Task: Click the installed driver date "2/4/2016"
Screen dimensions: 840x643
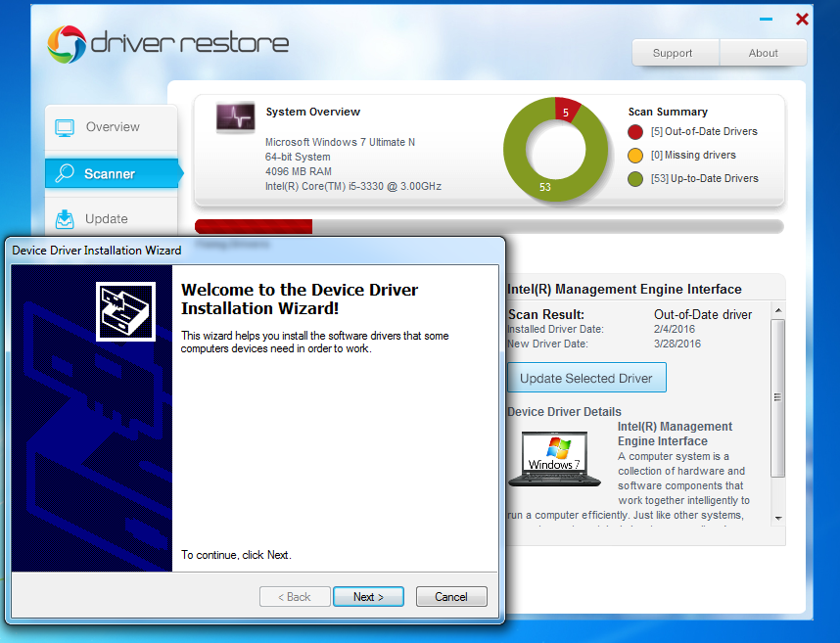Action: 674,329
